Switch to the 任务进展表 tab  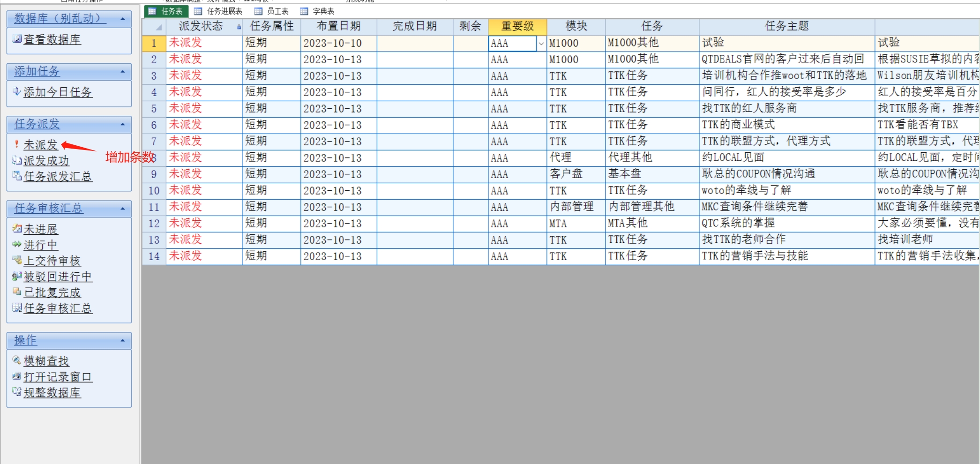tap(219, 11)
